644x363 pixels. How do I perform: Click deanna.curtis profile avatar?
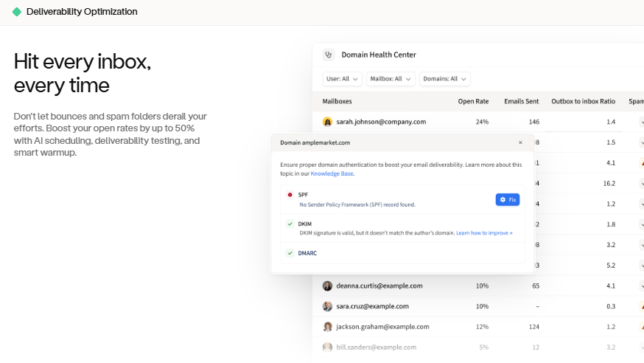point(327,286)
